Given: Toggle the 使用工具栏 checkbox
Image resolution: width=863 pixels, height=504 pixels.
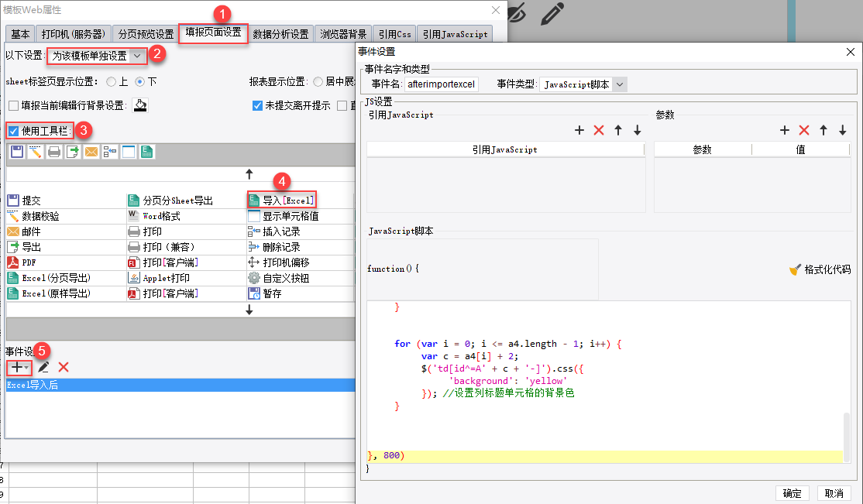Looking at the screenshot, I should click(13, 131).
